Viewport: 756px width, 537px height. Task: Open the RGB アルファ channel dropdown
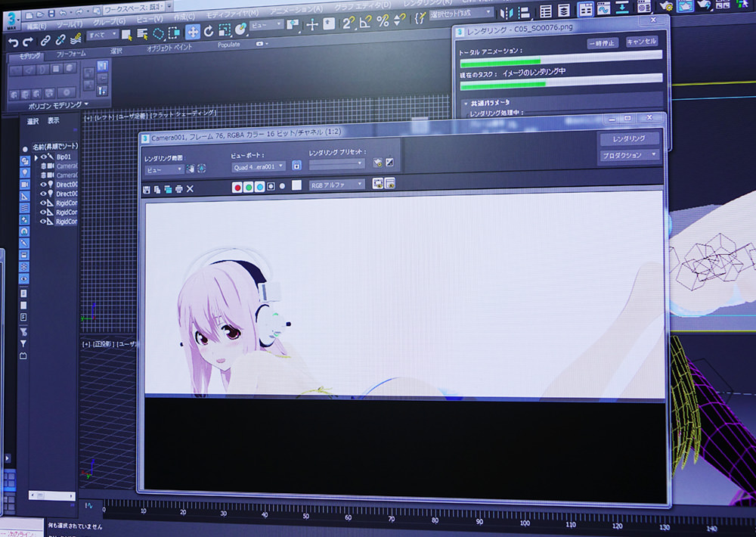[337, 185]
